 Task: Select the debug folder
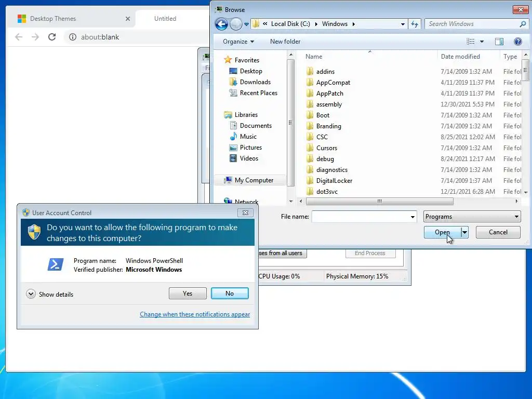point(325,159)
